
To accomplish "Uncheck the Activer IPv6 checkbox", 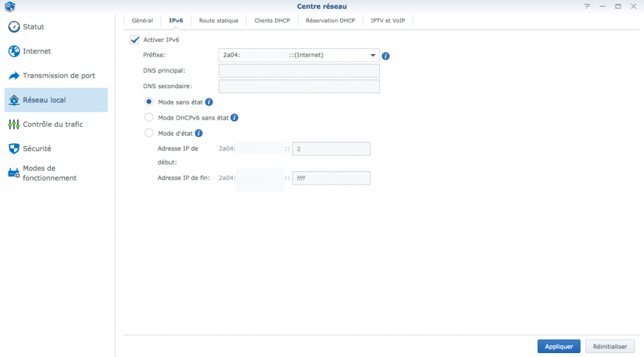I will 135,40.
